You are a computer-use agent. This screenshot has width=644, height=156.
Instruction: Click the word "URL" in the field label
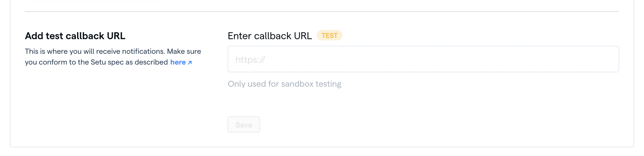click(303, 36)
